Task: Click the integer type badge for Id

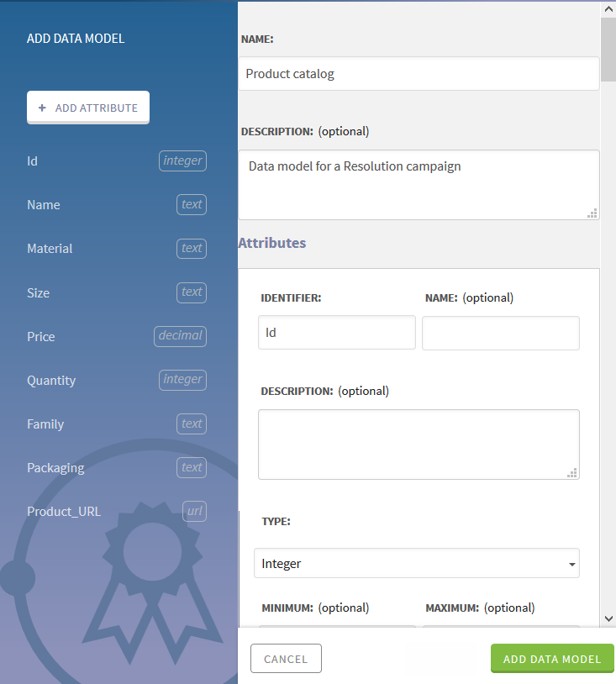Action: [x=183, y=160]
